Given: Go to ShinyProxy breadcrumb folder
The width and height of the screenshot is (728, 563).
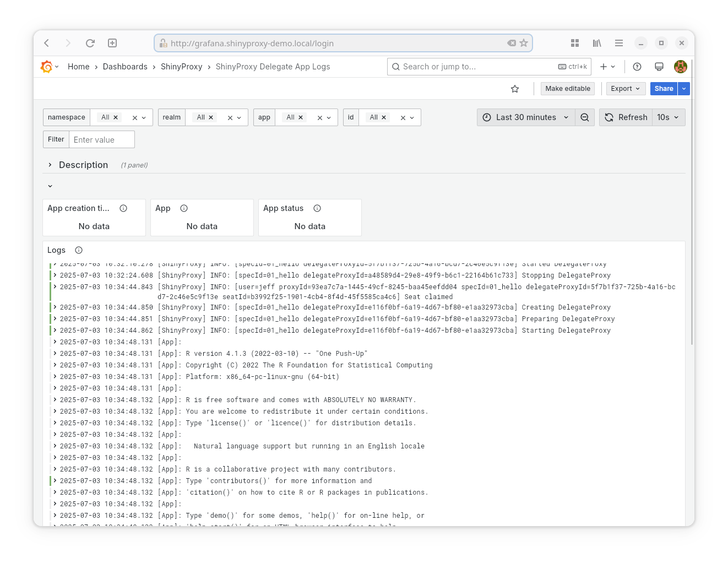Looking at the screenshot, I should pos(182,67).
